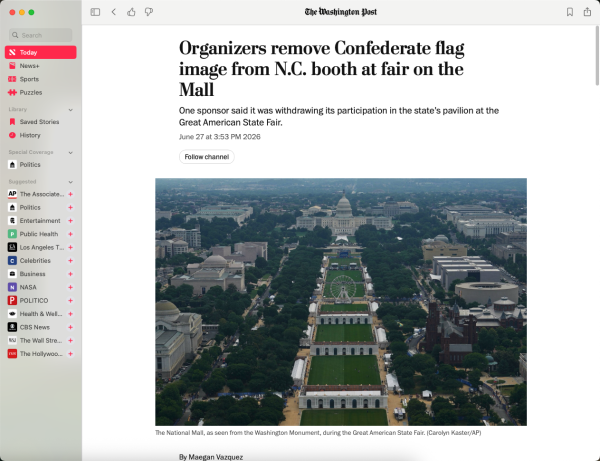Toggle the sidebar with the toolbar icon

(x=95, y=12)
